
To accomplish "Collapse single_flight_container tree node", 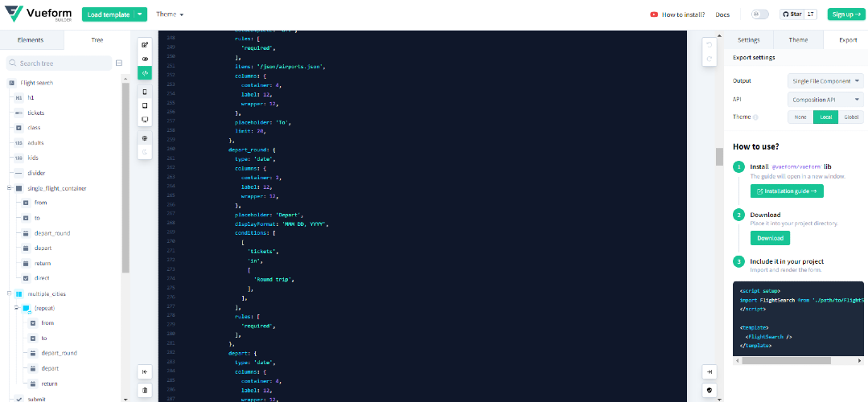I will tap(10, 188).
